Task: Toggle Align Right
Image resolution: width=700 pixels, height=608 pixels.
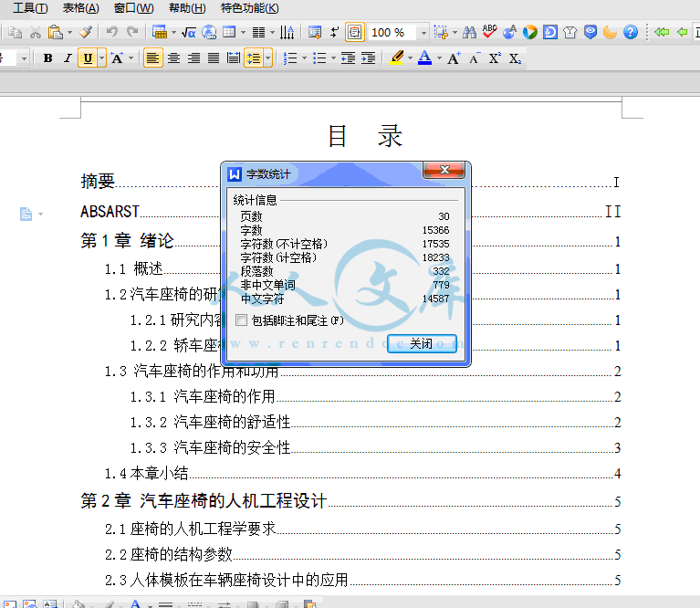Action: pyautogui.click(x=193, y=58)
